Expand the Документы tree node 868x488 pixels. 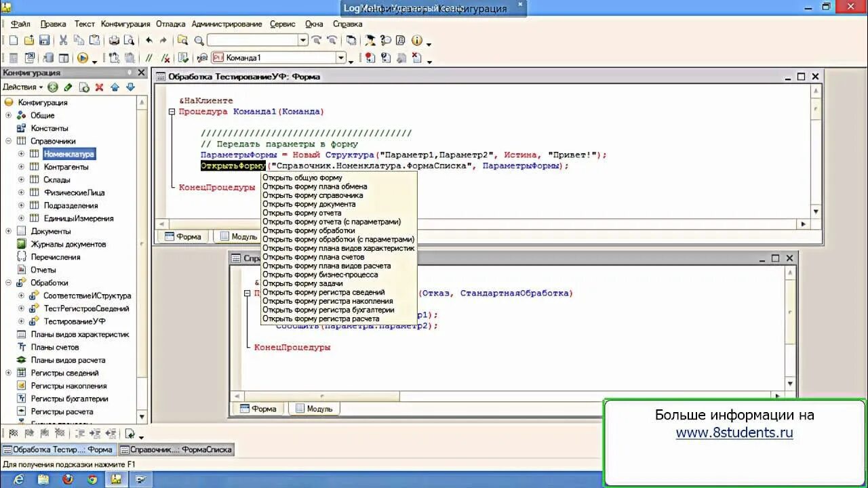pyautogui.click(x=9, y=231)
